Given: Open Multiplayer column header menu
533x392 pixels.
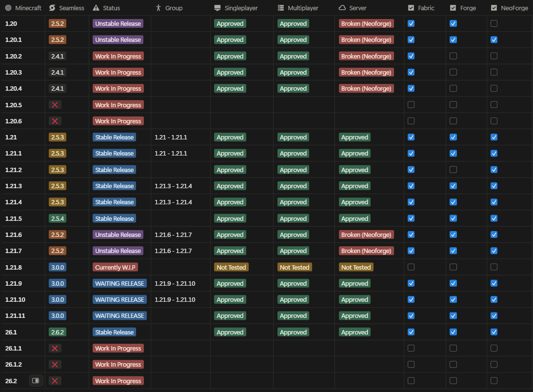Looking at the screenshot, I should [304, 8].
